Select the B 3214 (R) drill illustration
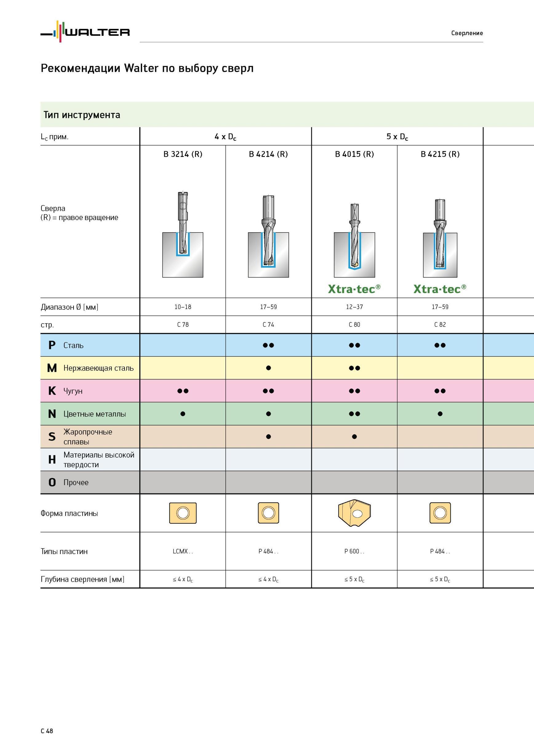This screenshot has width=534, height=756. tap(183, 234)
